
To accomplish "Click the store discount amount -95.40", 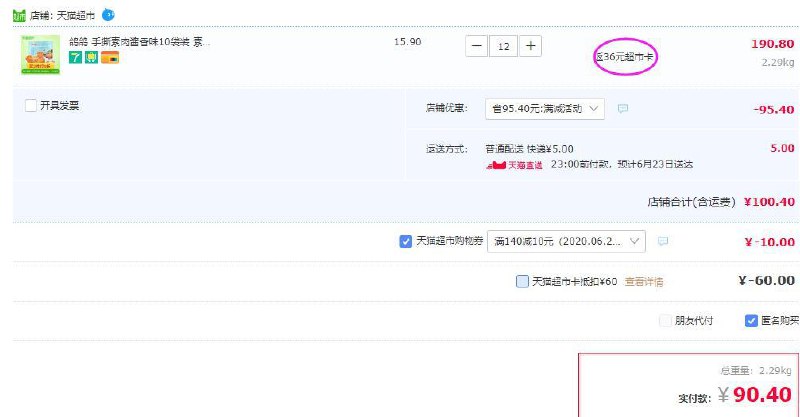I will [773, 110].
